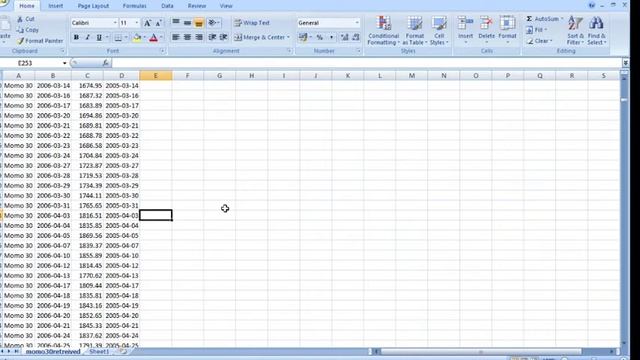Click Decrease Decimal icon

356,37
